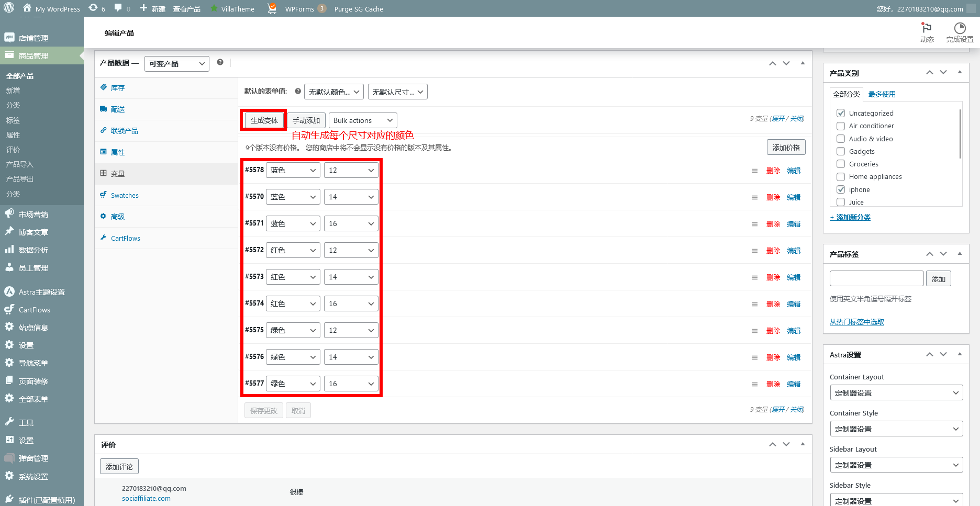Click the WordPress logo icon
Screen dimensions: 980x506
[x=9, y=8]
